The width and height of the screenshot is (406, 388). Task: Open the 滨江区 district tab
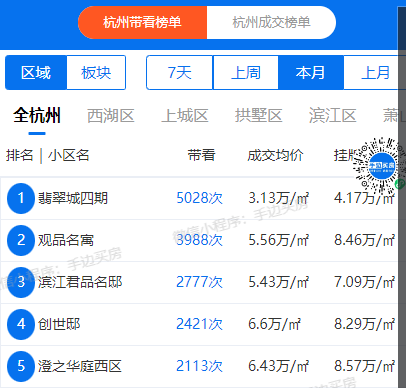[332, 116]
